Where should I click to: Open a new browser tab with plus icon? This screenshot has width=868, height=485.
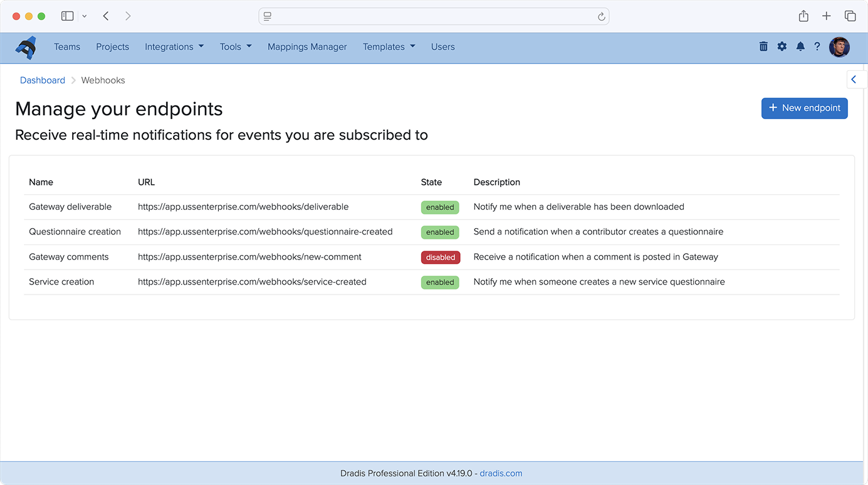(x=827, y=16)
